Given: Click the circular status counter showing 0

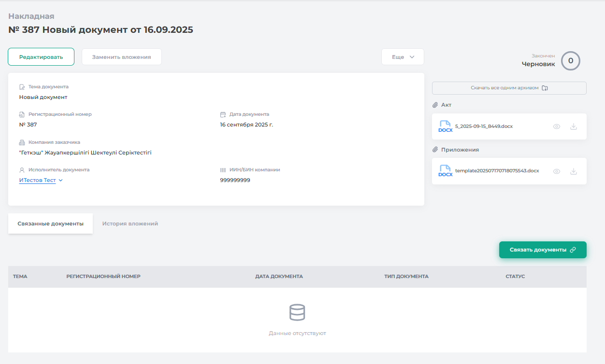Looking at the screenshot, I should (570, 61).
